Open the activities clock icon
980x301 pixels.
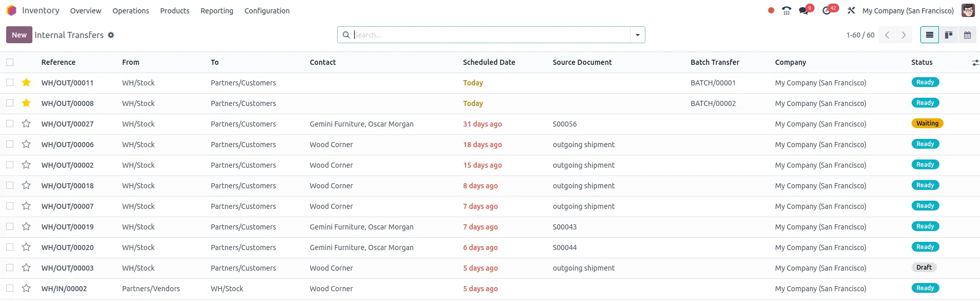827,11
